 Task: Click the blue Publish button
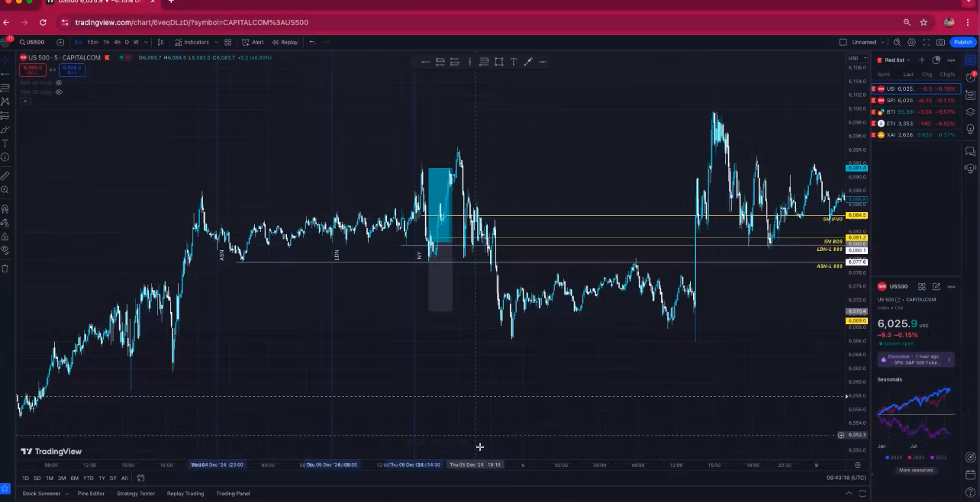962,42
